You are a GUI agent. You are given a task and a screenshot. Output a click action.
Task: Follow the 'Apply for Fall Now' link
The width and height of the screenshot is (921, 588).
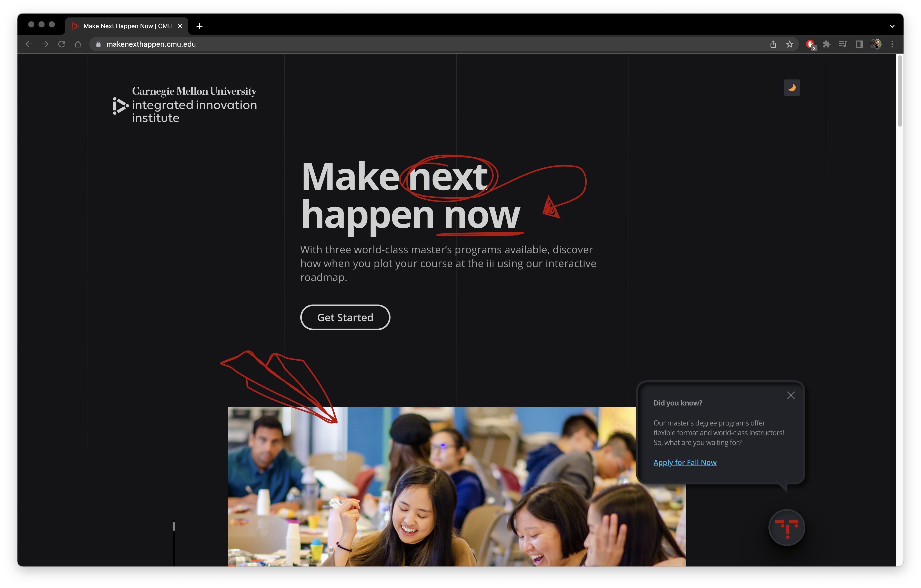(x=685, y=462)
